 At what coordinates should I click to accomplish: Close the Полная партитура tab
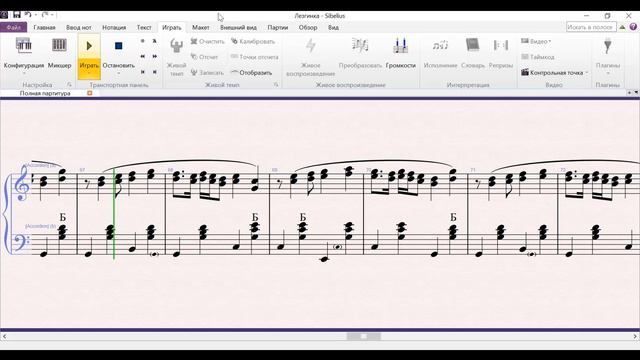pyautogui.click(x=90, y=93)
